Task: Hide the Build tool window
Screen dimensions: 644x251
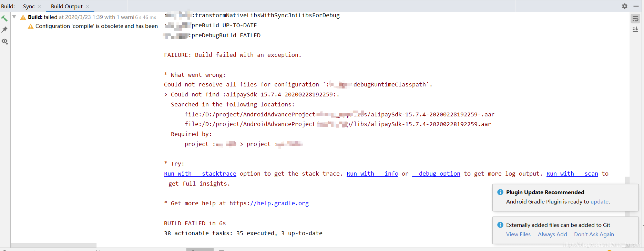Action: 636,6
